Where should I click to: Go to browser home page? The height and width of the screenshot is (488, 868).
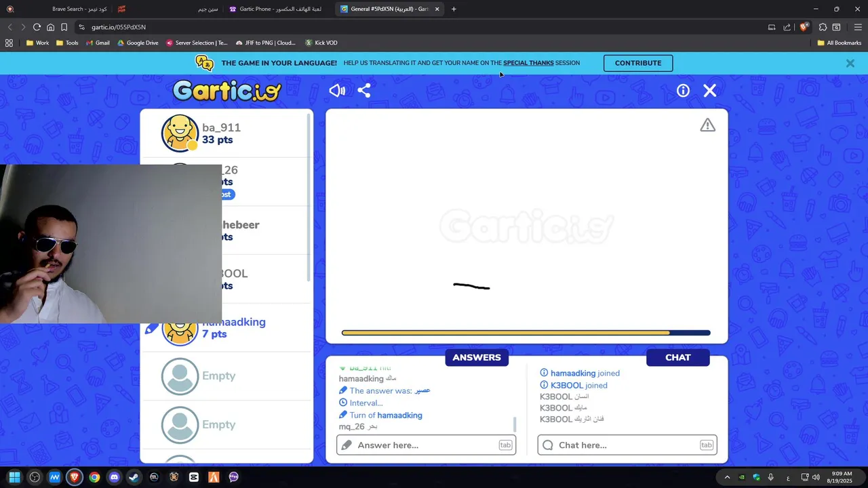50,27
